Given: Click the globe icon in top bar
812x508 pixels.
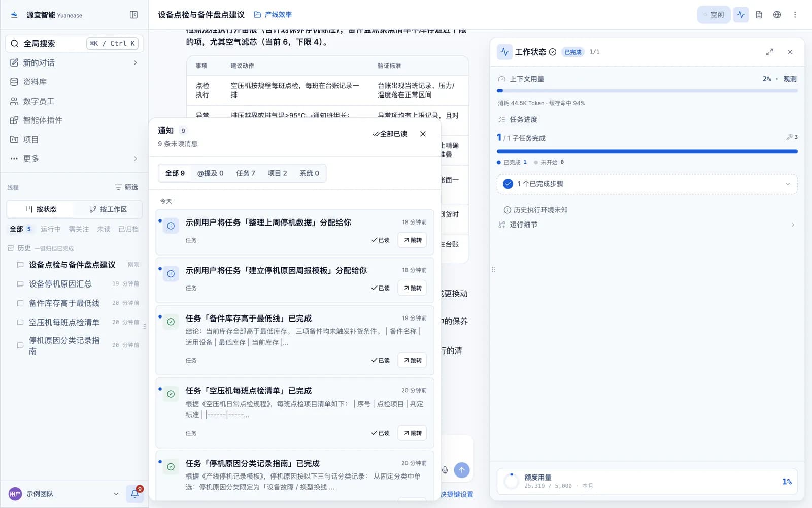Looking at the screenshot, I should (777, 15).
